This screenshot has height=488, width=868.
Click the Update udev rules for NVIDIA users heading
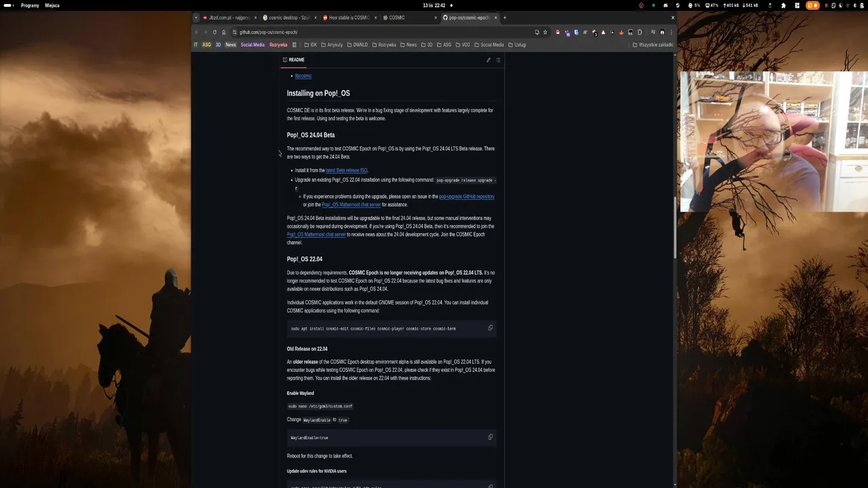(317, 471)
